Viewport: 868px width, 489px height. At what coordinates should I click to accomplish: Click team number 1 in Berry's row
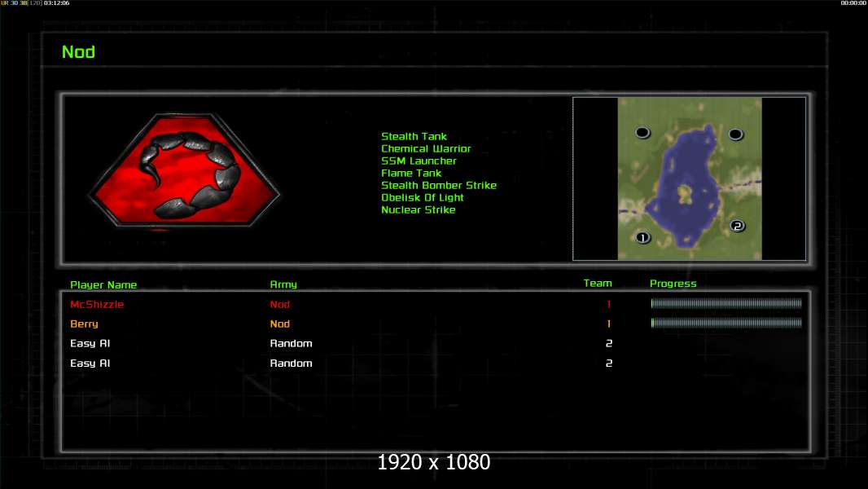tap(608, 324)
